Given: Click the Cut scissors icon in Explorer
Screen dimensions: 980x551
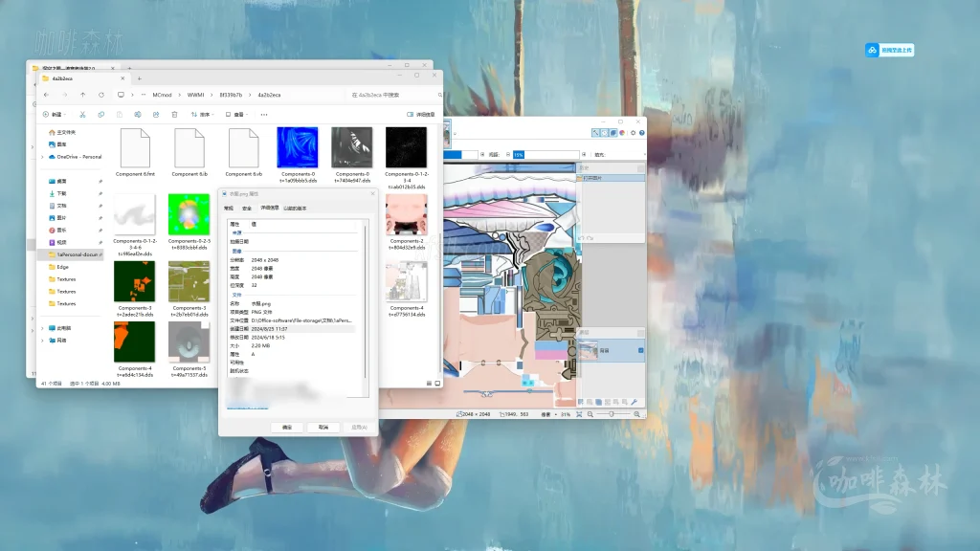Looking at the screenshot, I should (82, 115).
